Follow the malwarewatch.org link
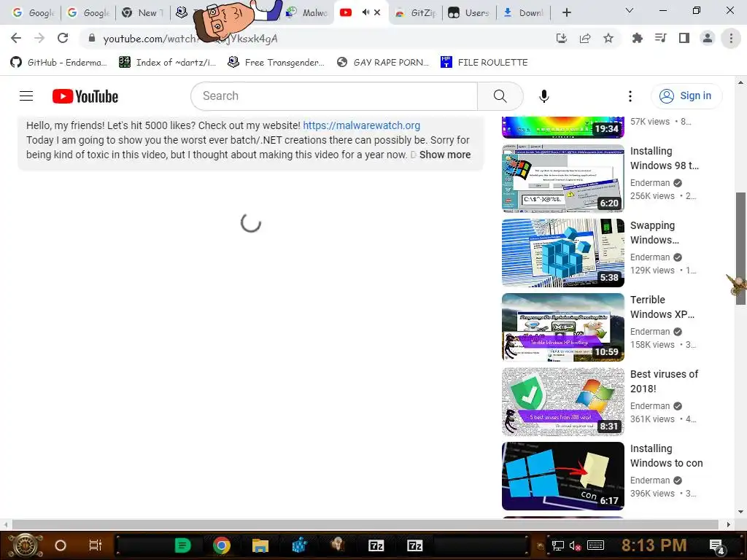Image resolution: width=747 pixels, height=560 pixels. coord(362,125)
